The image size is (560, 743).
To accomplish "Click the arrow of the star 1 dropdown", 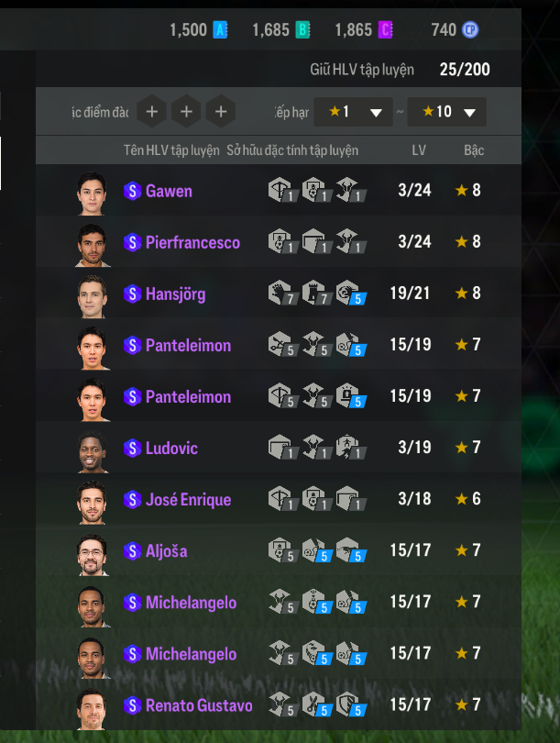I will point(377,113).
